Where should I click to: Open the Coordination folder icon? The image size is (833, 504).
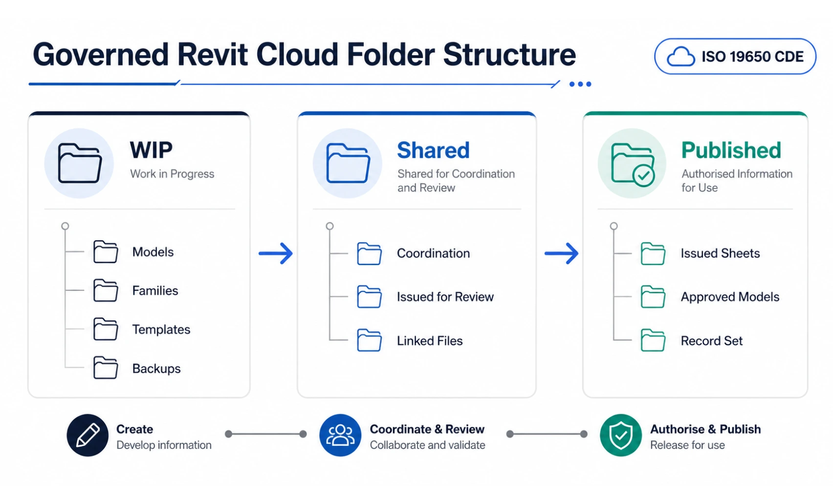point(369,253)
